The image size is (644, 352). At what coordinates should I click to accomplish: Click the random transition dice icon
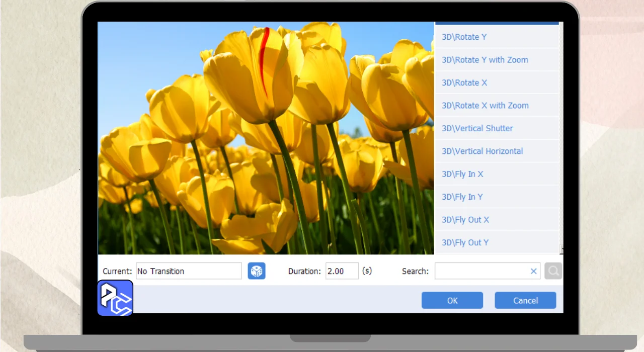tap(257, 271)
